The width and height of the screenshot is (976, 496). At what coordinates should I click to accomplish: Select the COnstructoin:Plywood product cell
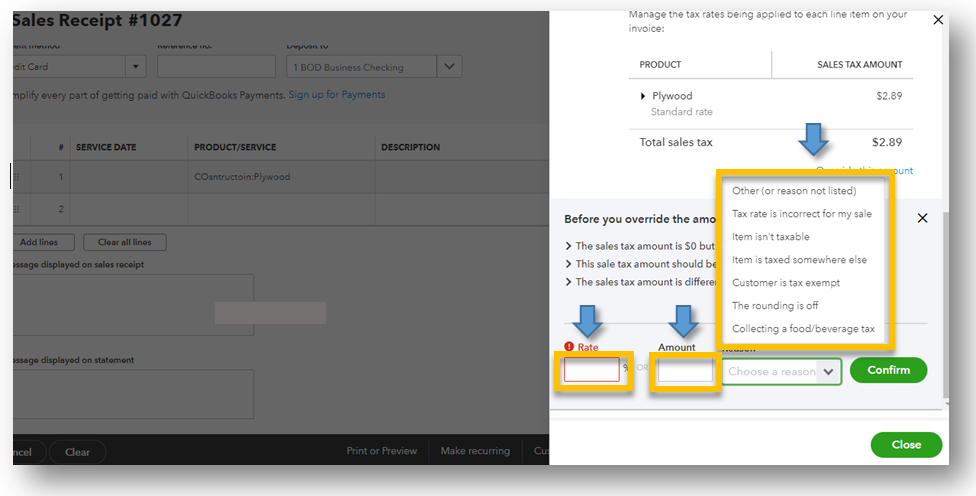[x=281, y=177]
